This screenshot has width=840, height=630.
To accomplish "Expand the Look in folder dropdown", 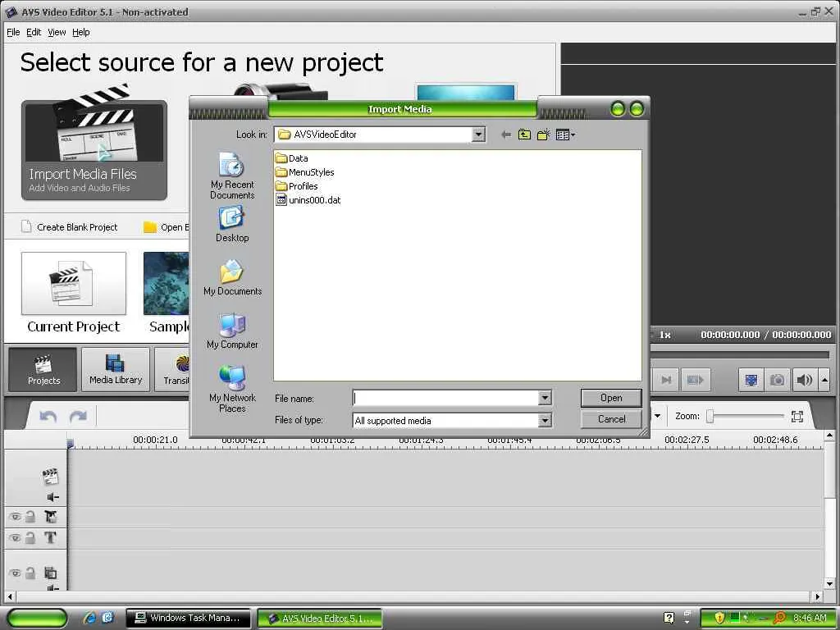I will 478,135.
